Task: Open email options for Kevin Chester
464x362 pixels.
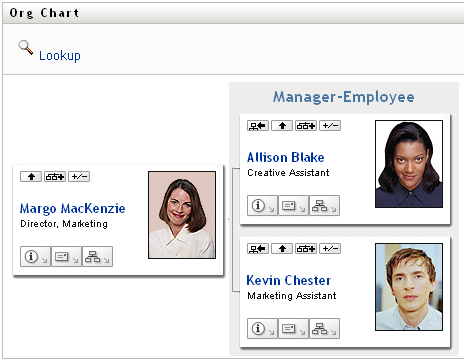Action: click(x=293, y=329)
